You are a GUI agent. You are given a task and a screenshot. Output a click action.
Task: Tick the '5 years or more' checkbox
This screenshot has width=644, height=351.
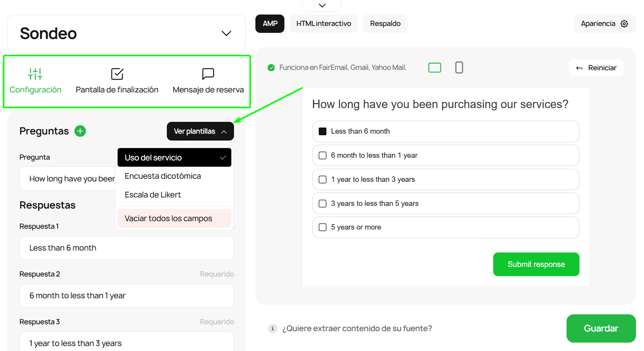pyautogui.click(x=323, y=227)
